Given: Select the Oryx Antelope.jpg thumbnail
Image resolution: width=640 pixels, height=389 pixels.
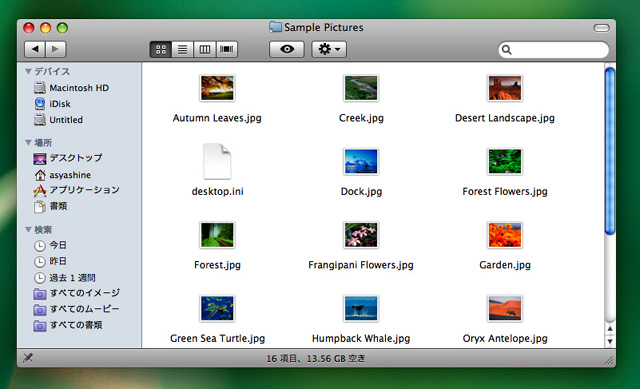Looking at the screenshot, I should pos(504,308).
